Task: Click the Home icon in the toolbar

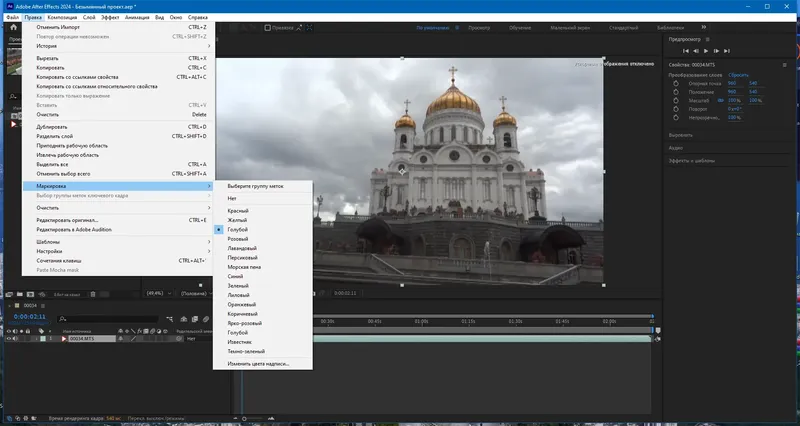Action: click(x=13, y=27)
